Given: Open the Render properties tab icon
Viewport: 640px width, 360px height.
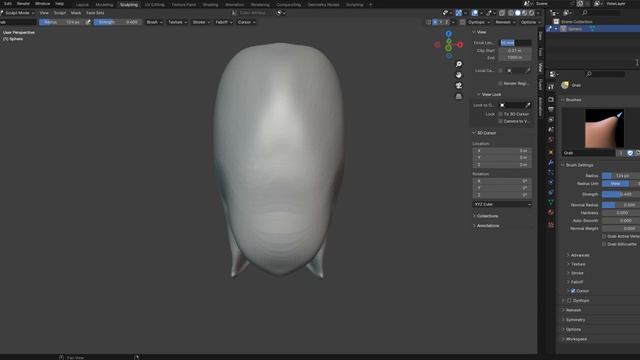Looking at the screenshot, I should point(551,99).
